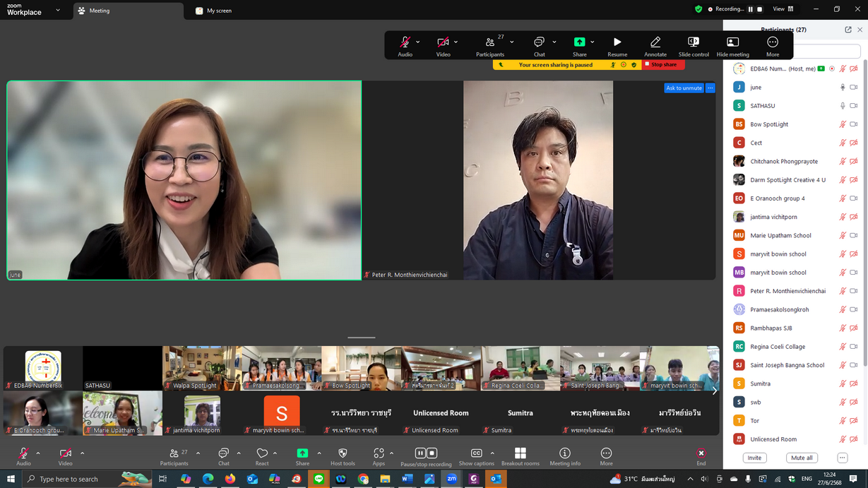Open Zoom Workplace dropdown chevron
Screen dimensions: 868x488
[58, 11]
